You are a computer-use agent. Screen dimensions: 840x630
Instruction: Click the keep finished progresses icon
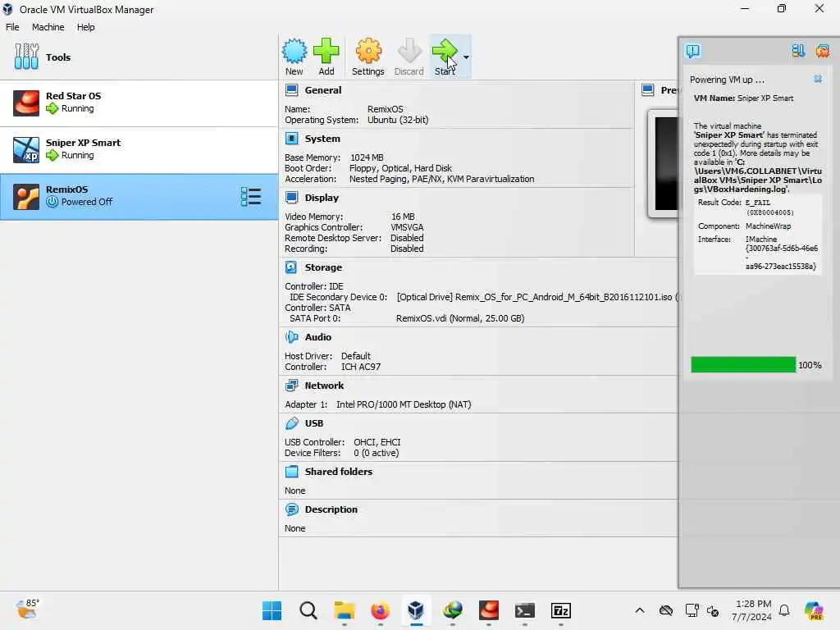pos(798,51)
